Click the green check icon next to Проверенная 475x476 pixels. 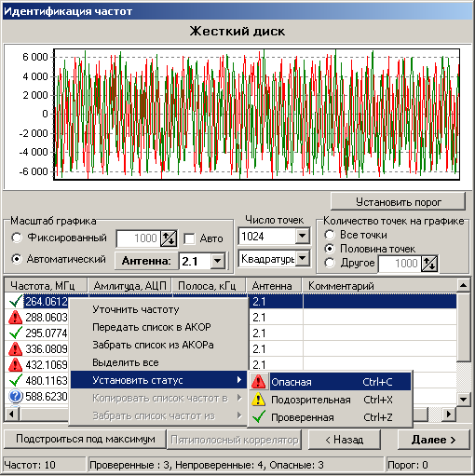259,417
